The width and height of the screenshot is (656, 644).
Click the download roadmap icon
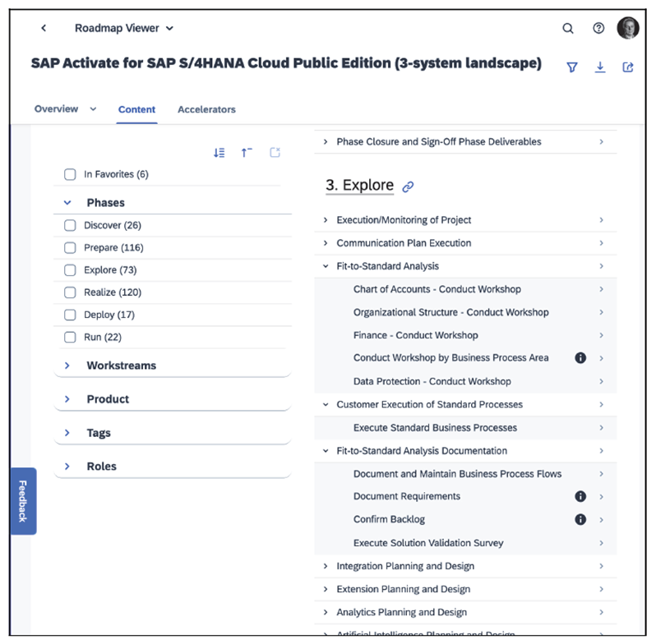point(600,67)
